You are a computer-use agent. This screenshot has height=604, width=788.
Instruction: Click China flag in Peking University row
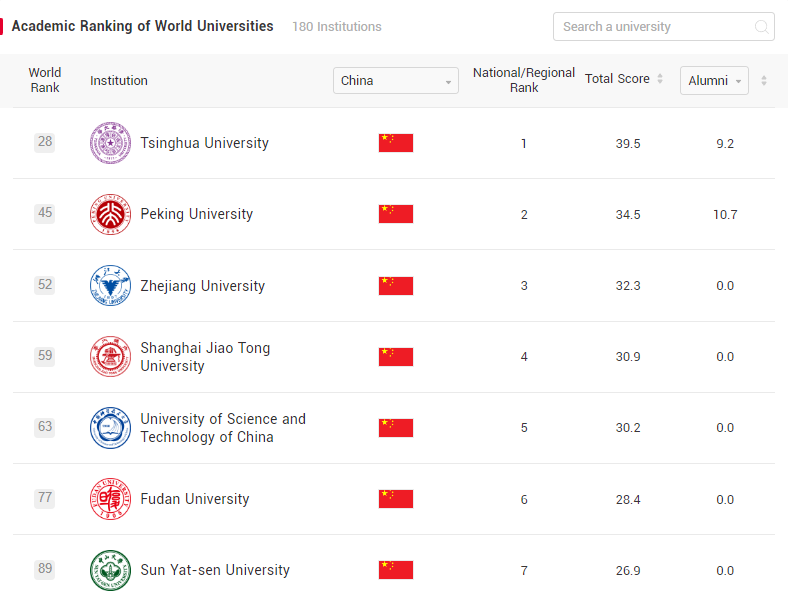396,214
